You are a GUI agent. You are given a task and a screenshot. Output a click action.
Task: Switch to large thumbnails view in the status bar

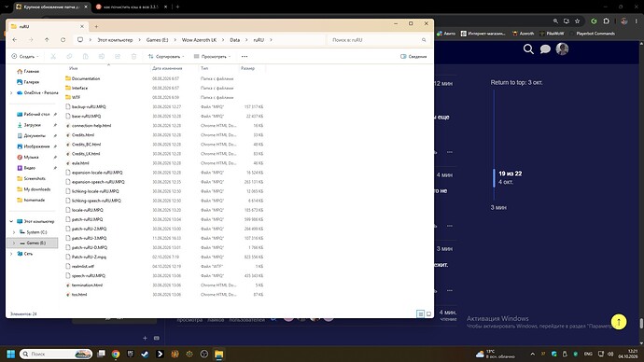(x=428, y=313)
